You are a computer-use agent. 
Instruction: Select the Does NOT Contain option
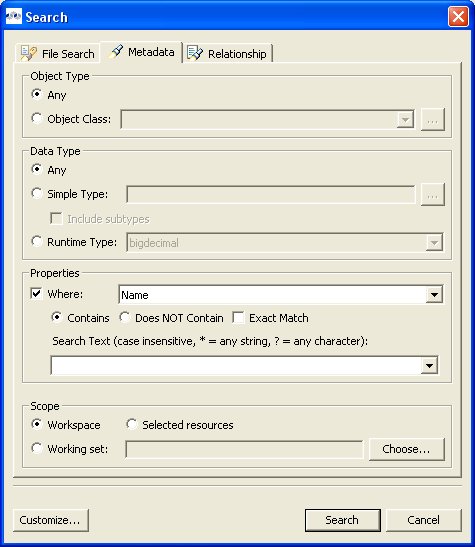pyautogui.click(x=125, y=317)
